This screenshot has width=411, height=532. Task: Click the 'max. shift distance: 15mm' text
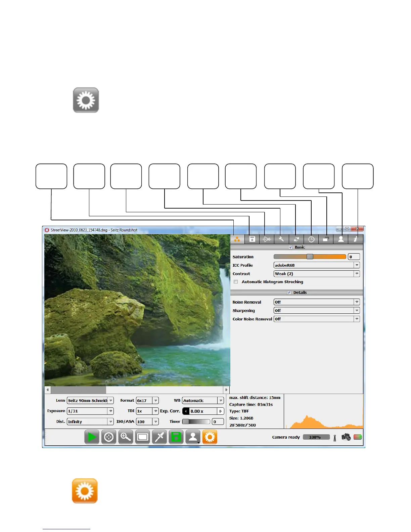pos(255,398)
